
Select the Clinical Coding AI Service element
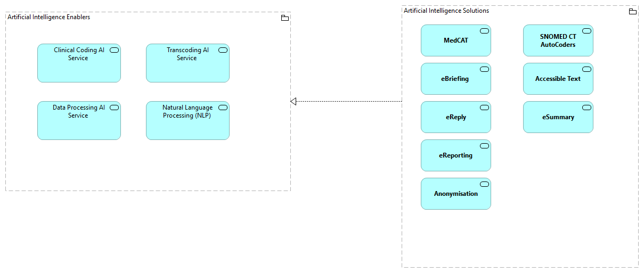coord(79,63)
